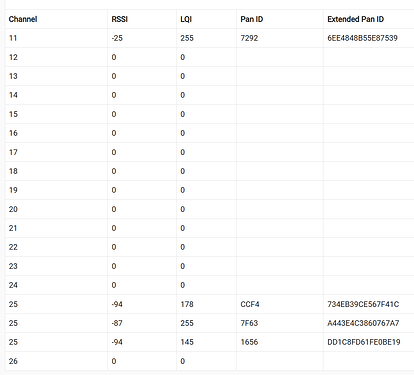Click the -25 RSSI value
The height and width of the screenshot is (375, 414).
[x=117, y=38]
